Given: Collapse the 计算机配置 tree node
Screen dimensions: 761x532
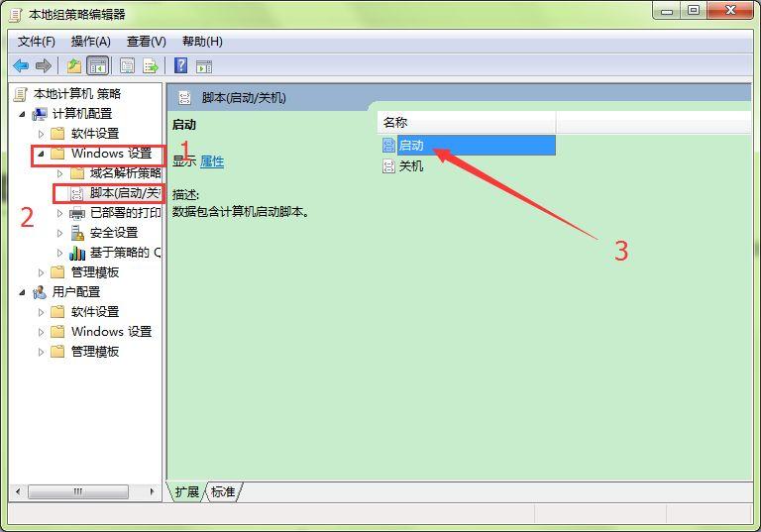Looking at the screenshot, I should click(x=22, y=115).
